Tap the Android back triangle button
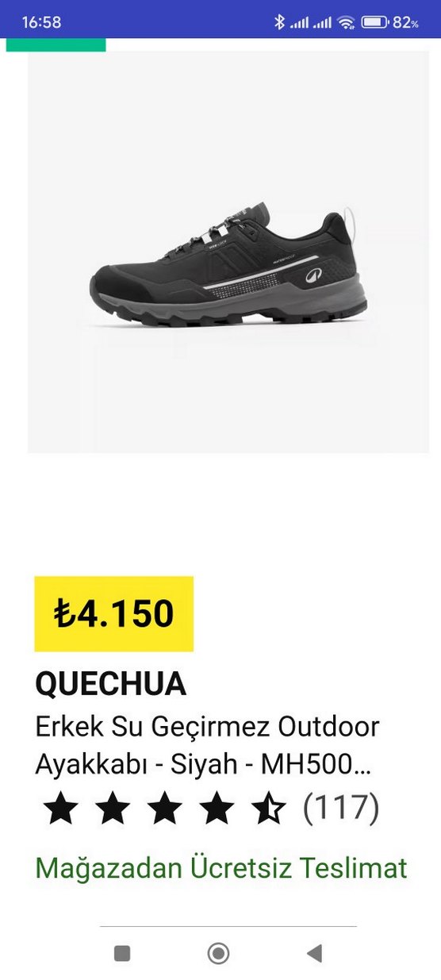Viewport: 441px width, 980px height. [x=315, y=953]
